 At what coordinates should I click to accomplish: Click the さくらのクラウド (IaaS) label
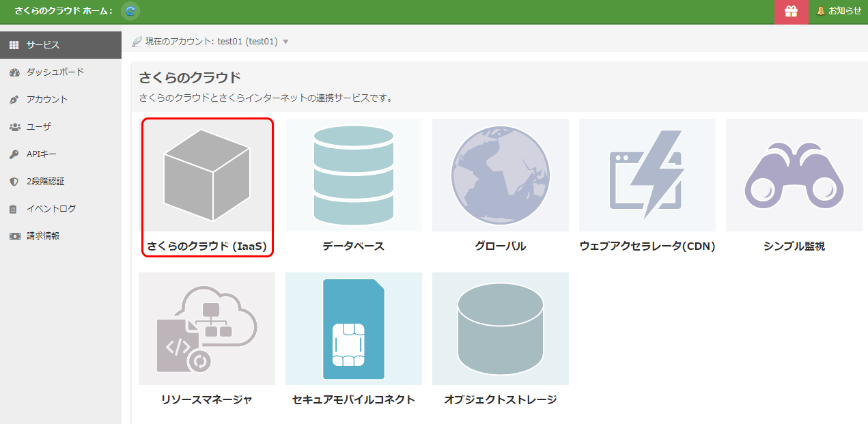click(x=207, y=246)
